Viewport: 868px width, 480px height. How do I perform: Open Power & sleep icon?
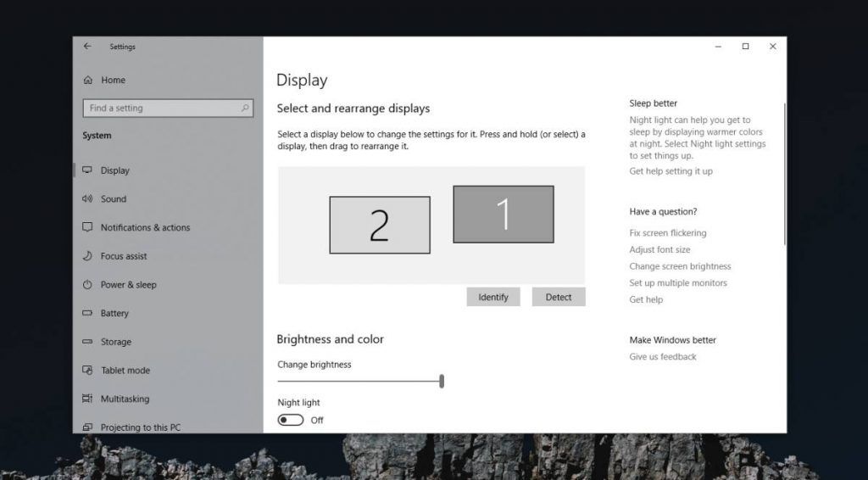(87, 285)
